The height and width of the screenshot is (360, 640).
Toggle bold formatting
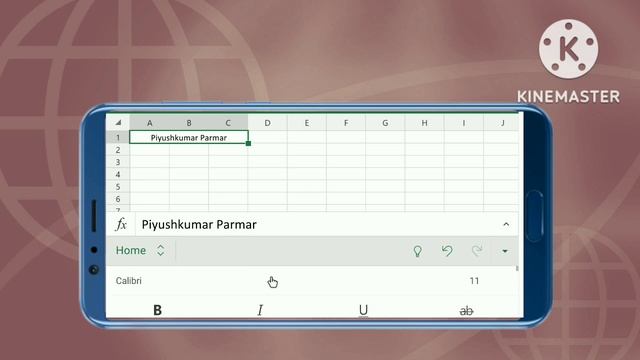[x=158, y=310]
